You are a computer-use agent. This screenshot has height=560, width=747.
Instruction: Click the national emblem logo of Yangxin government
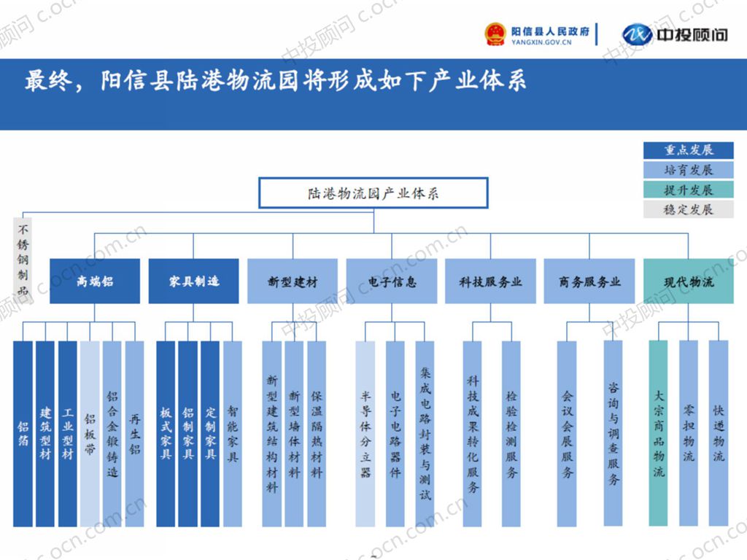tap(495, 34)
